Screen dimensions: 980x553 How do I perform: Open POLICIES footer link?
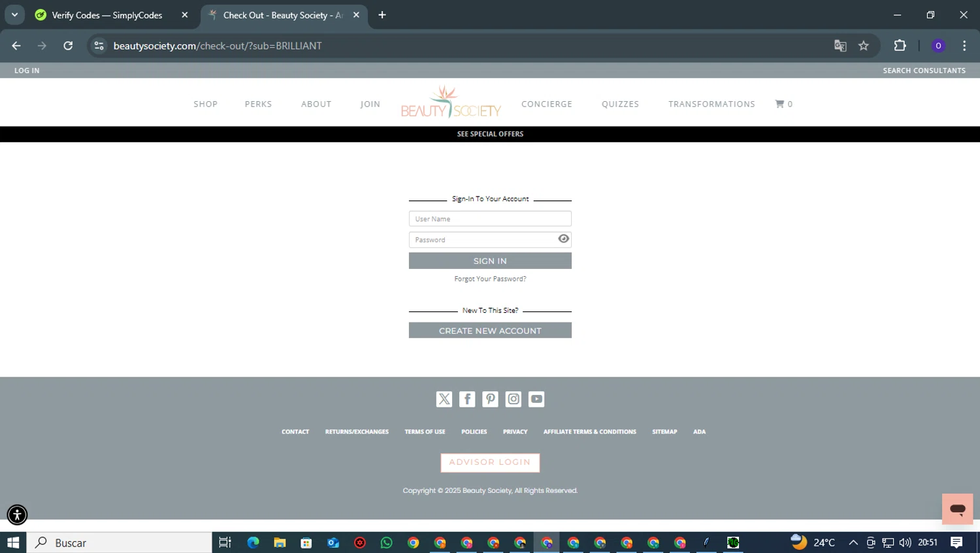click(474, 432)
